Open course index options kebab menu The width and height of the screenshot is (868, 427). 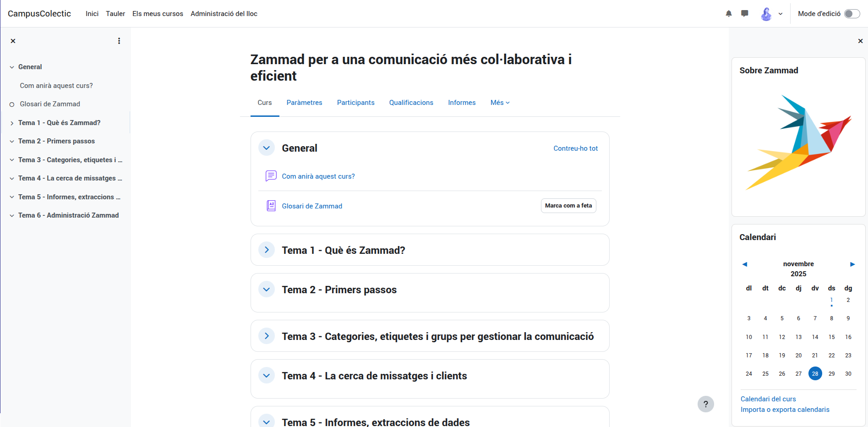(119, 41)
